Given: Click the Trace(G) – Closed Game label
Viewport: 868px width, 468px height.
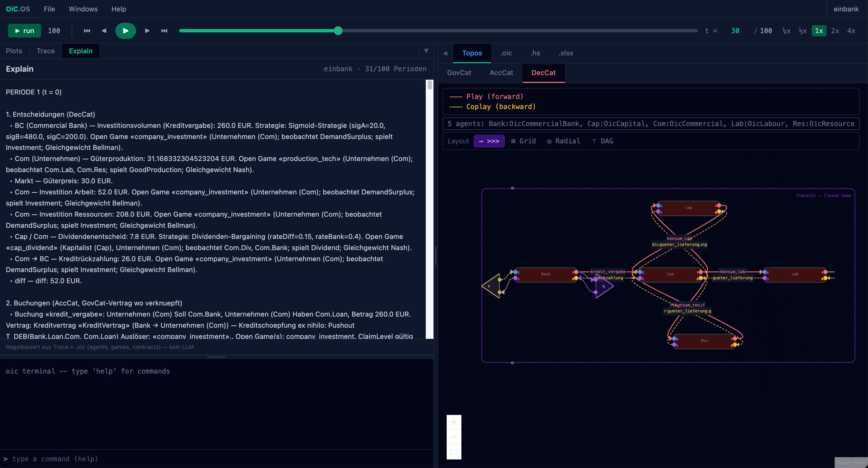Looking at the screenshot, I should pyautogui.click(x=823, y=196).
